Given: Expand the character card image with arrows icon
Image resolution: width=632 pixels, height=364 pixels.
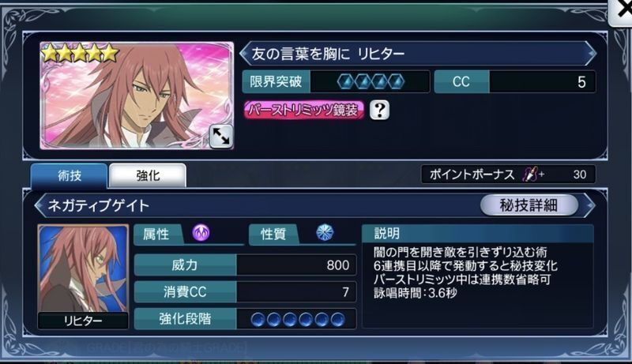Looking at the screenshot, I should 221,137.
